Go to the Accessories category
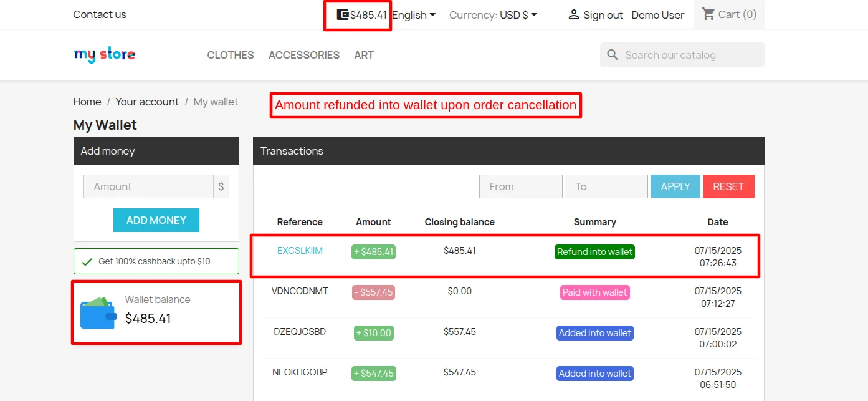Image resolution: width=868 pixels, height=401 pixels. point(304,55)
